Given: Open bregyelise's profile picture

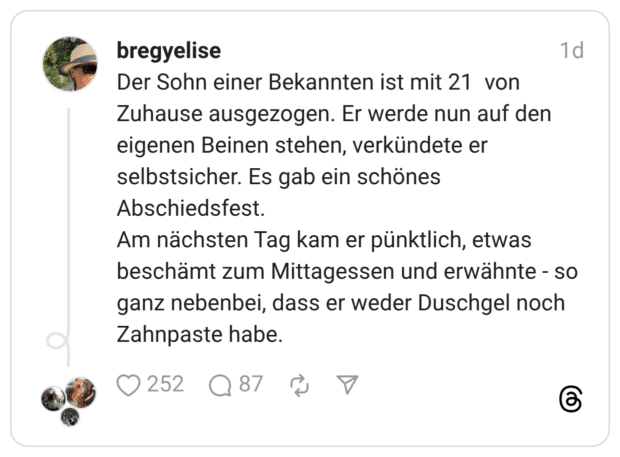Looking at the screenshot, I should (x=69, y=65).
